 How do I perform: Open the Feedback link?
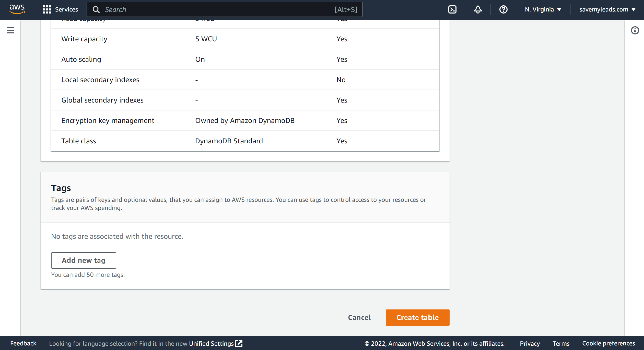pyautogui.click(x=23, y=343)
